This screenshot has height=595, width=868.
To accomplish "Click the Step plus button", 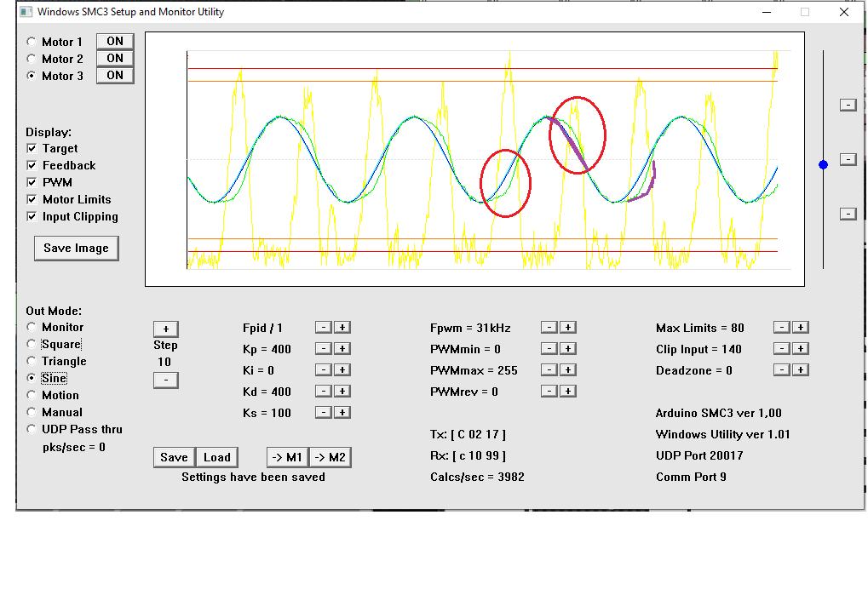I will (165, 329).
